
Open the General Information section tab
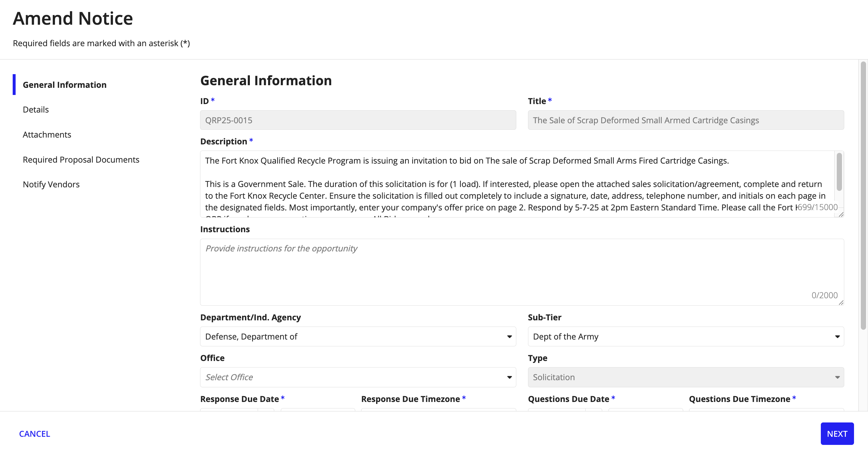pos(64,85)
